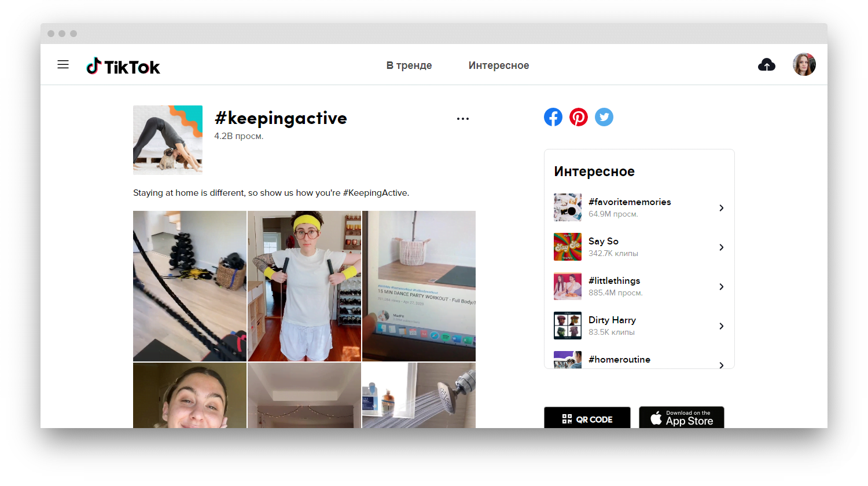Expand the #favoritememories chevron
This screenshot has width=868, height=486.
pyautogui.click(x=722, y=208)
